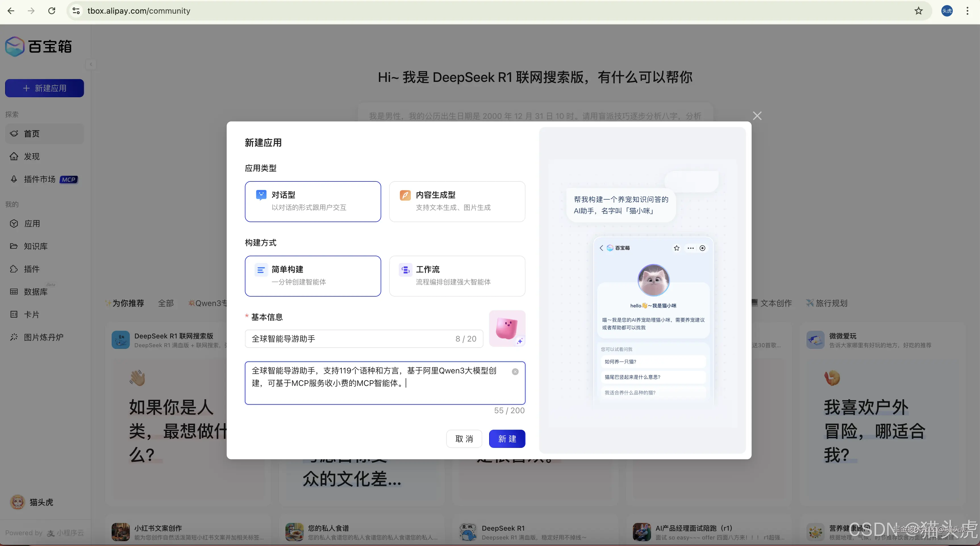Select 工作流 build mode

(x=457, y=276)
